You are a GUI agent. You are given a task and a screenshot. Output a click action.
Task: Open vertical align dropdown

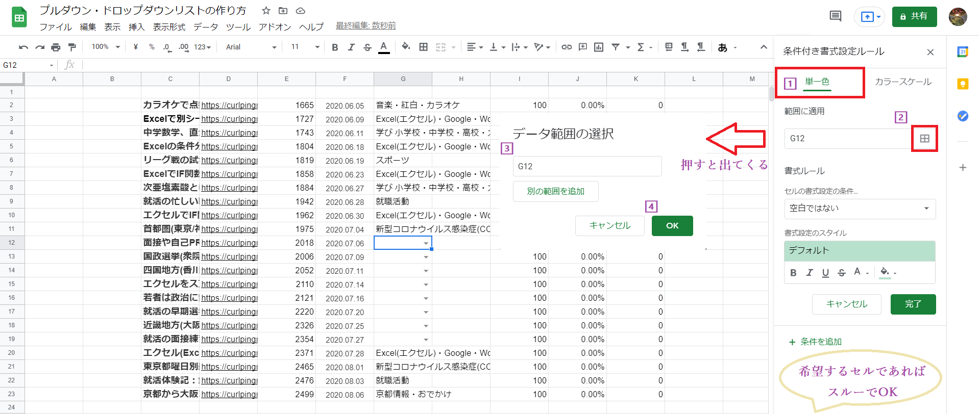[497, 47]
